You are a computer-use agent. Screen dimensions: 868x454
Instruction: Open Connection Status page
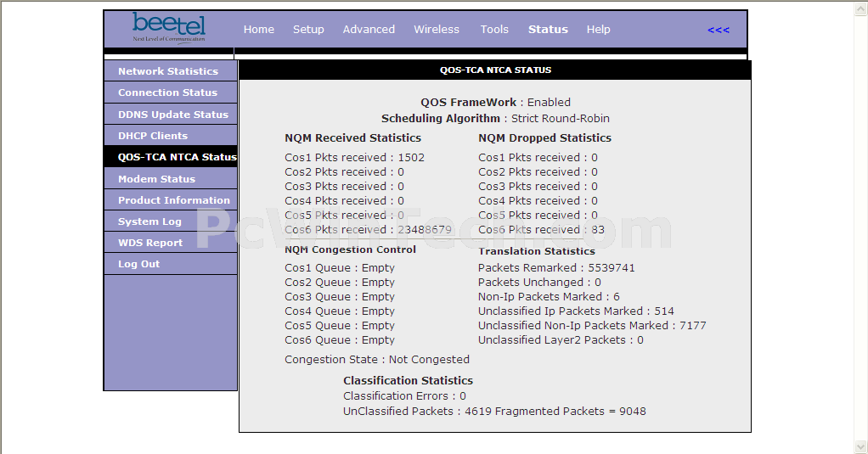click(171, 92)
